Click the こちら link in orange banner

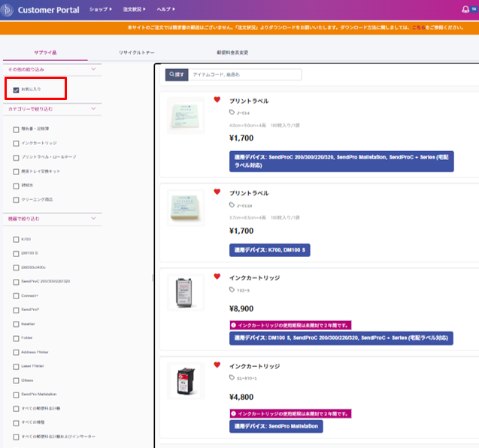[x=417, y=28]
